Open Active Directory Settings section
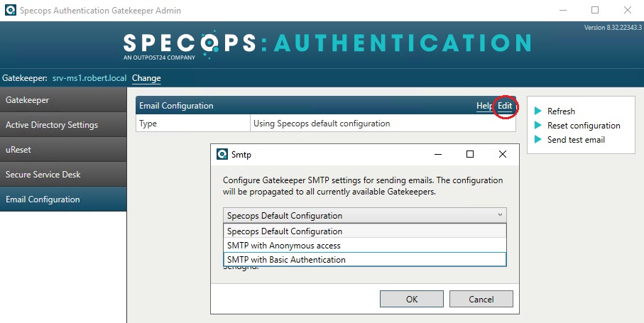The width and height of the screenshot is (644, 323). [63, 125]
